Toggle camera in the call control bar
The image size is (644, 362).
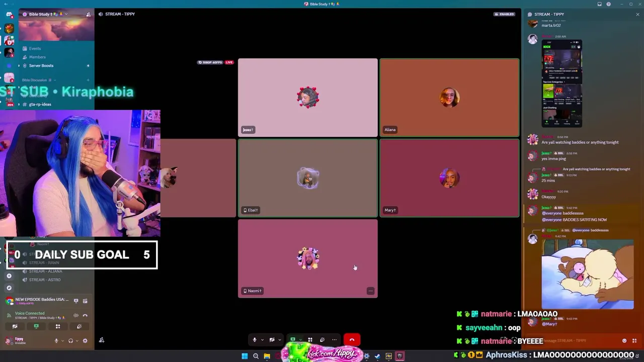click(272, 340)
